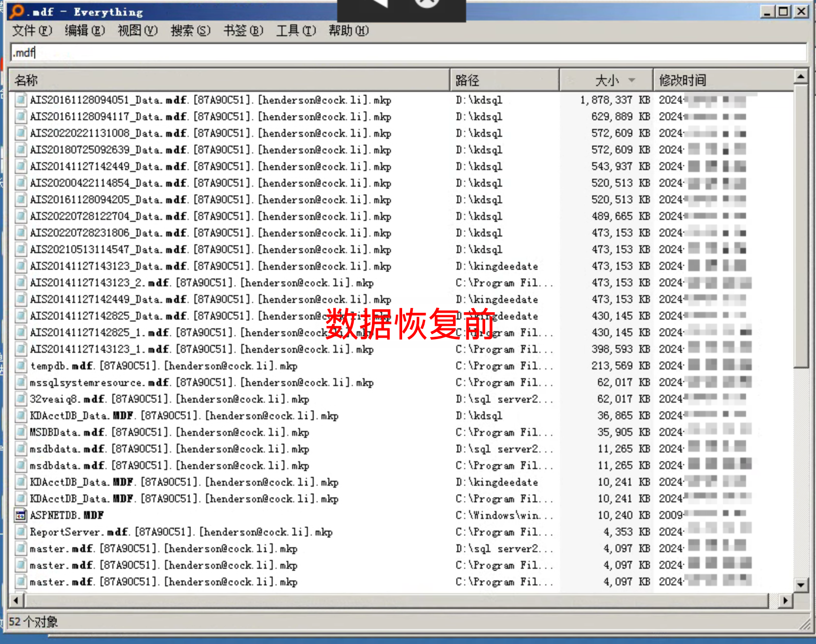Click the vertical scrollbar up arrow
The height and width of the screenshot is (644, 816).
coord(800,77)
